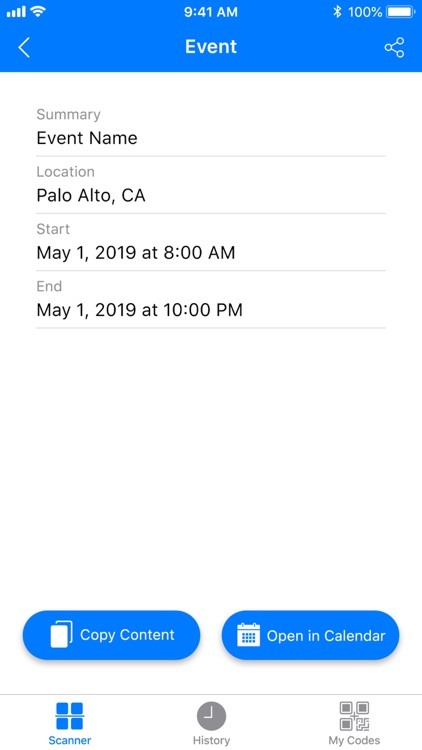422x750 pixels.
Task: Tap the Wi-Fi status icon
Action: point(37,11)
